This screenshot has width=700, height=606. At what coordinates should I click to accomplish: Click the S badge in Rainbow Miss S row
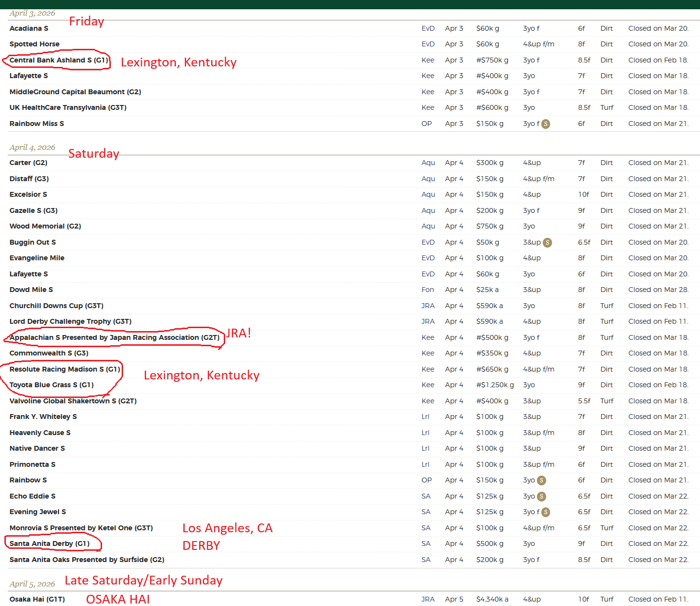tap(546, 124)
